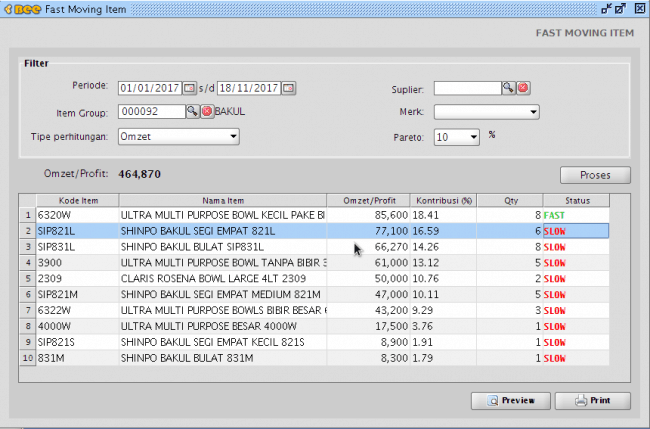Click the Item Group code field 000092
This screenshot has height=429, width=650.
(151, 111)
